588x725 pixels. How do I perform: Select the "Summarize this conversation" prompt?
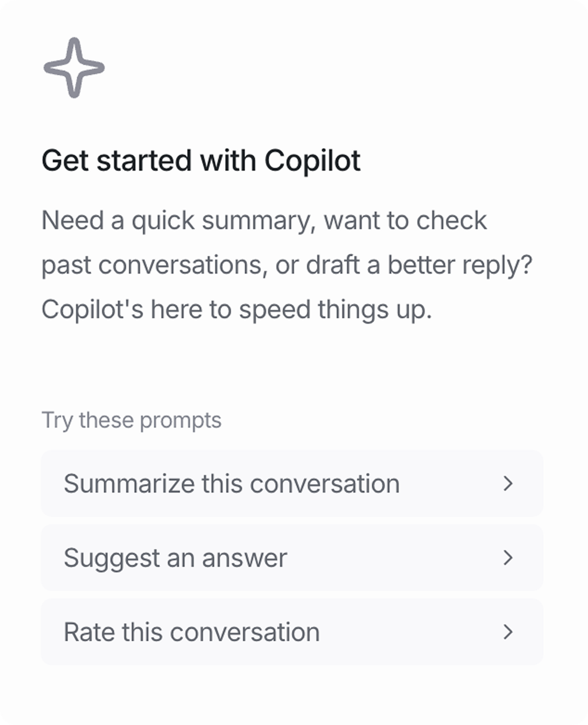[232, 483]
